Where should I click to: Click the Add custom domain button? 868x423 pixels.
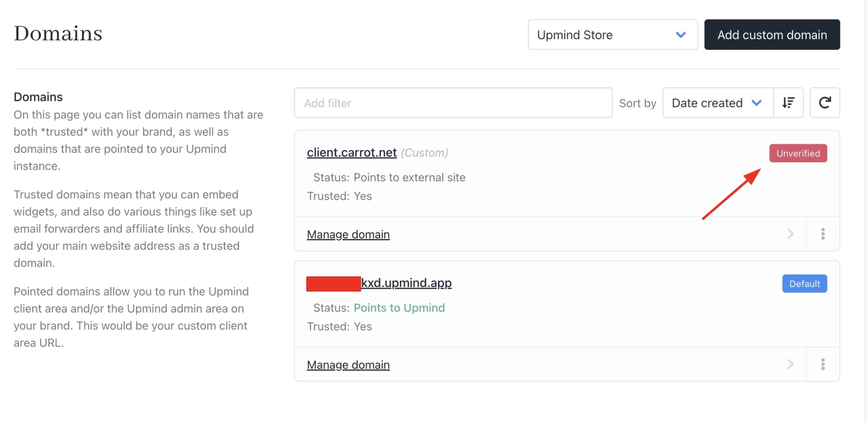pos(772,35)
